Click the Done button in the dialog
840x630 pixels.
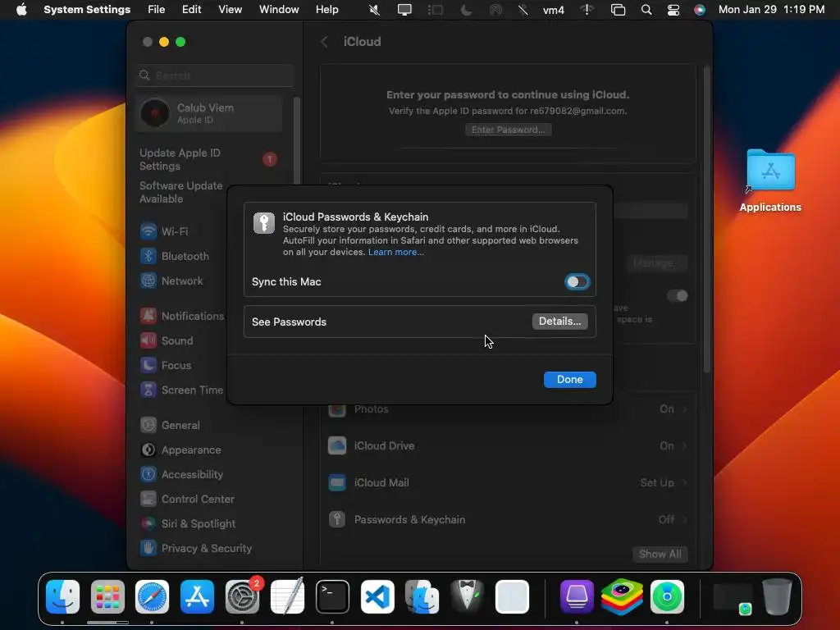(569, 379)
